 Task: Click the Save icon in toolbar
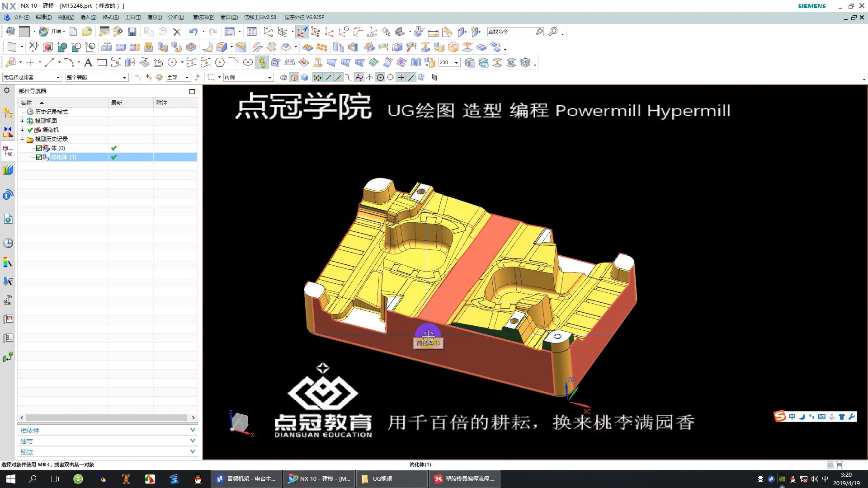[x=132, y=32]
